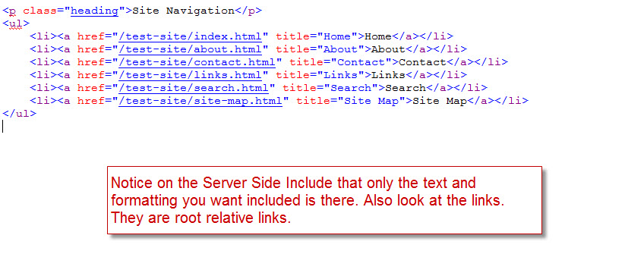
Task: Select the /test-site/about.html href path
Action: pos(190,49)
